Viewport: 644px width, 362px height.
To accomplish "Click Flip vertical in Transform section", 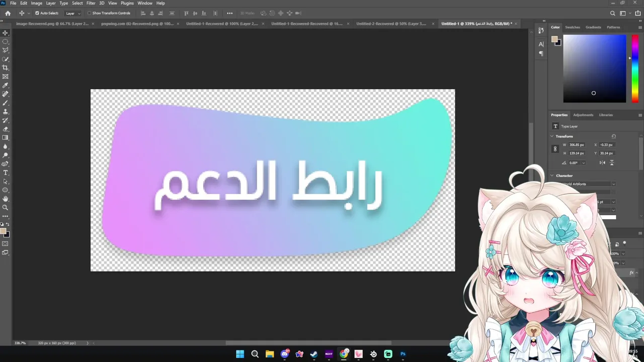I will 612,163.
